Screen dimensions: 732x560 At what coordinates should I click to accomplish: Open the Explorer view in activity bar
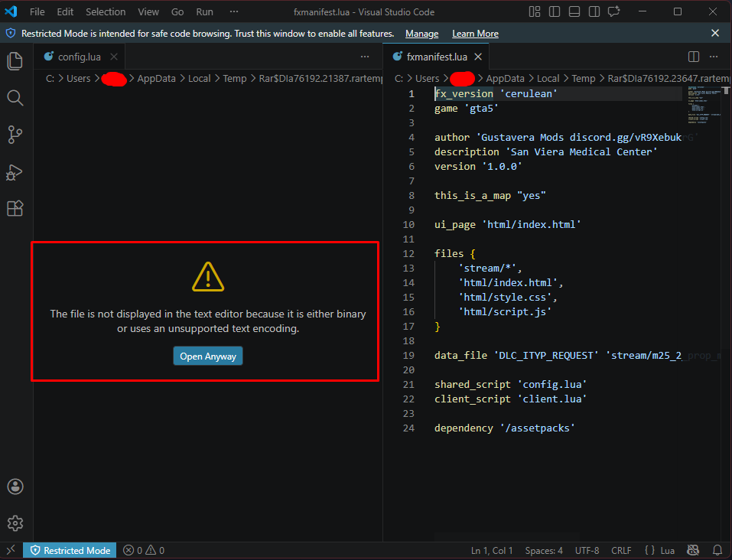click(x=15, y=61)
